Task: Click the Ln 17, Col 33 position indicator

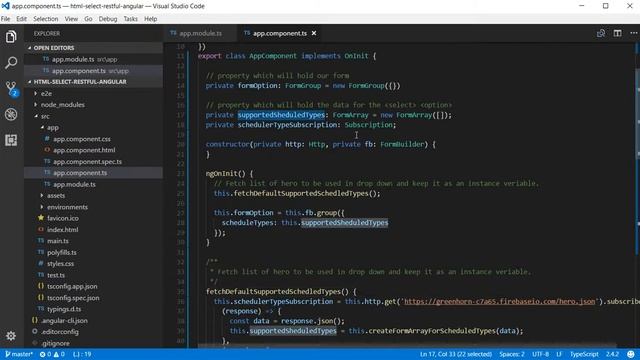Action: tap(456, 354)
